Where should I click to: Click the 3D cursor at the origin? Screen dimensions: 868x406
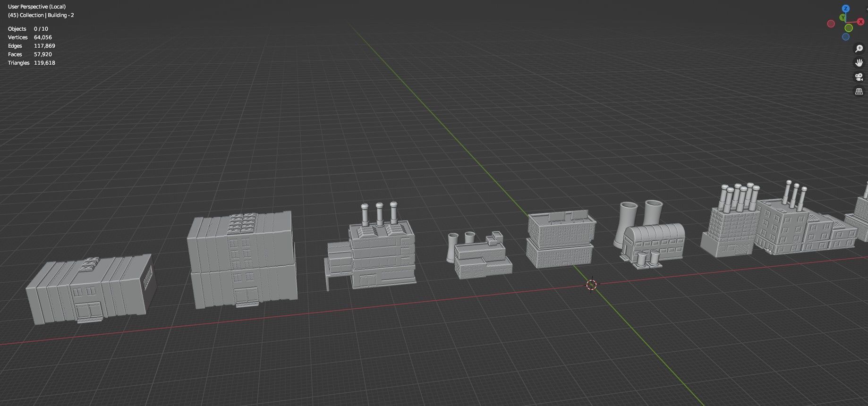tap(591, 285)
